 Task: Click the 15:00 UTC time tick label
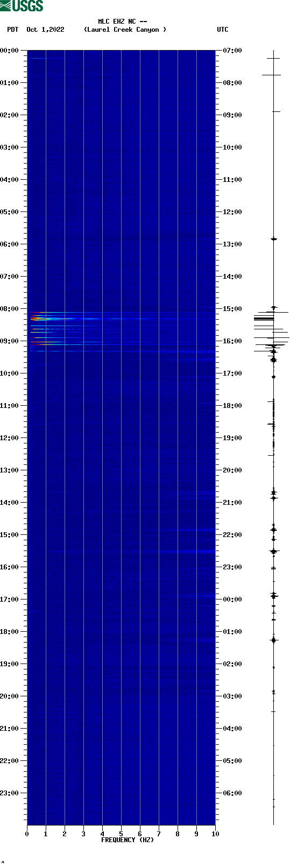point(232,309)
